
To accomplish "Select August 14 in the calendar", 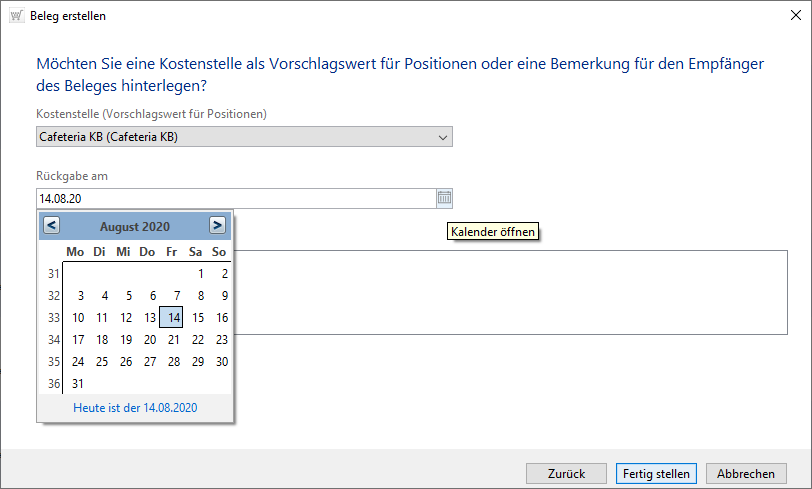I will pos(174,318).
